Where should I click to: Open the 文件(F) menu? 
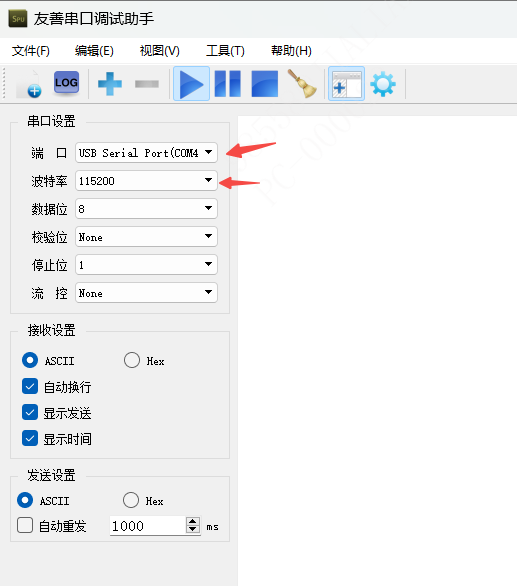(x=31, y=50)
